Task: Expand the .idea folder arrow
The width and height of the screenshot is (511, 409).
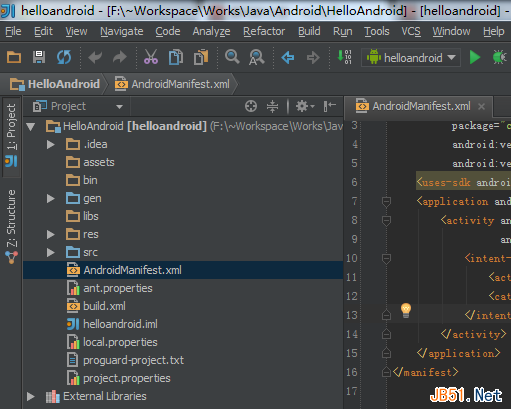Action: (x=51, y=144)
